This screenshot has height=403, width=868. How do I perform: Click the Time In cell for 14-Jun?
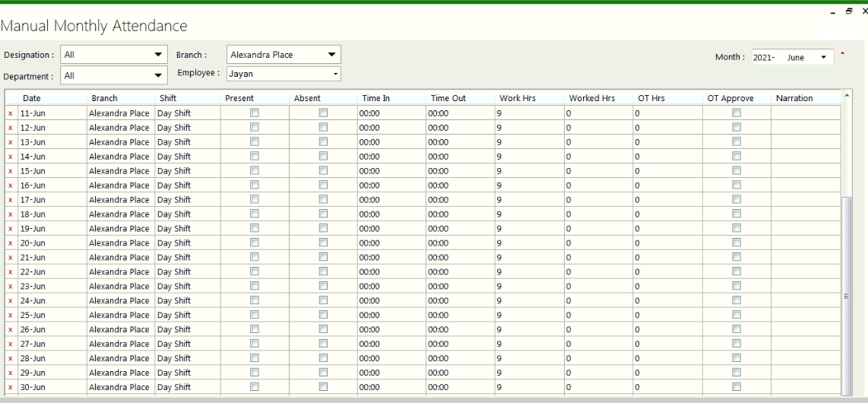(391, 157)
